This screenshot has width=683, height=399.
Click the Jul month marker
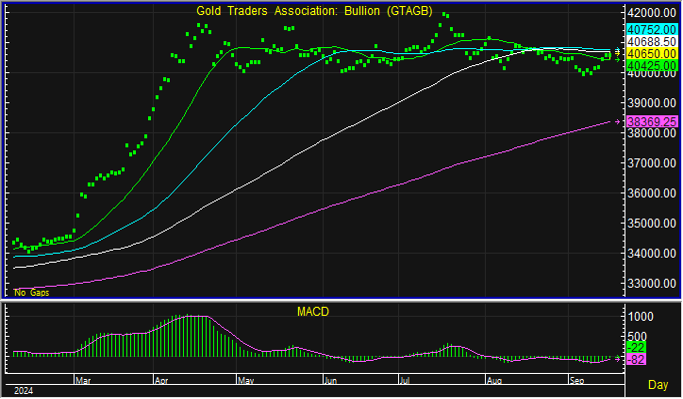pos(404,381)
